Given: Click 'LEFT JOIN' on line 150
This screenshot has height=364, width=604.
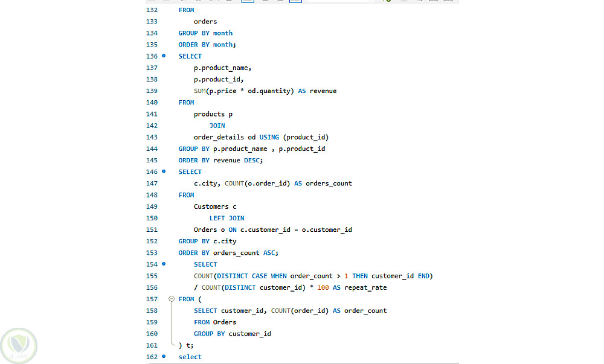Looking at the screenshot, I should pos(227,218).
